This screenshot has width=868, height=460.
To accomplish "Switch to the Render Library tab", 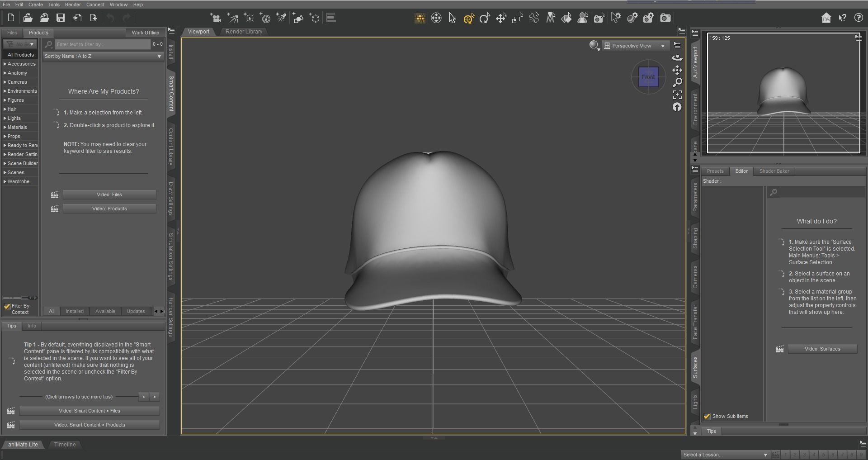I will click(244, 32).
